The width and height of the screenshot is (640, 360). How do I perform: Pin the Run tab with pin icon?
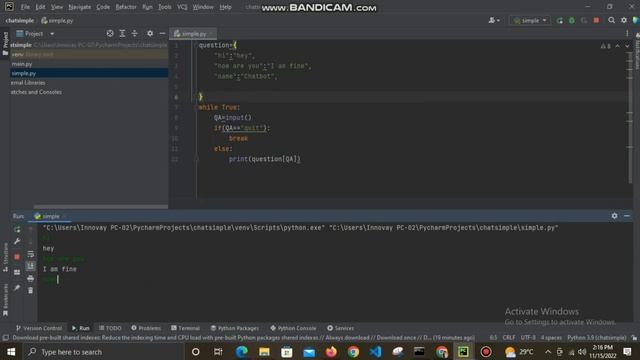click(17, 288)
